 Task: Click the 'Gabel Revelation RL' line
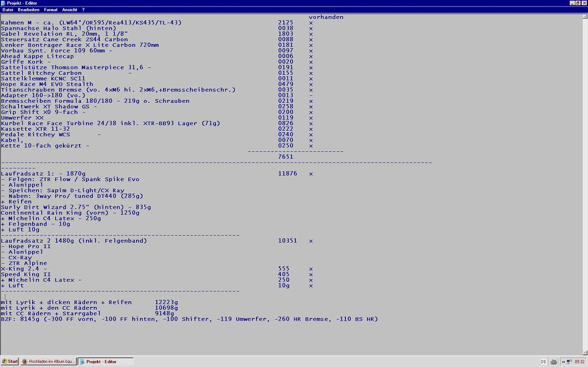click(x=64, y=34)
